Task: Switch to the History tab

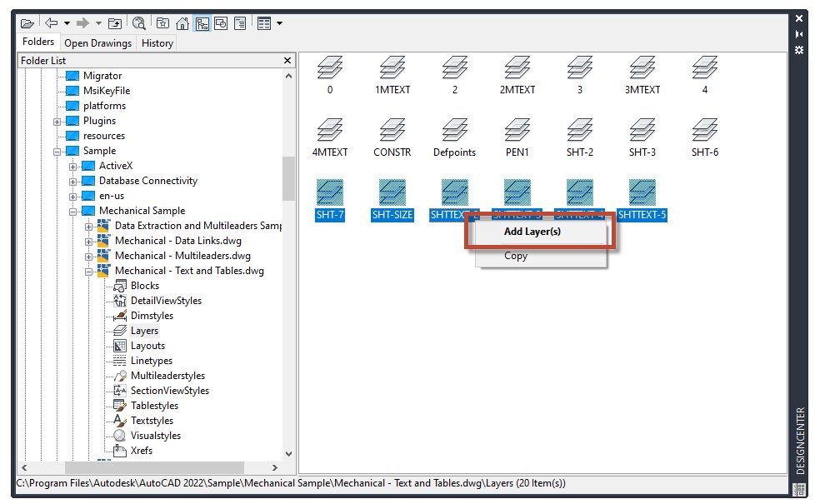Action: point(157,43)
